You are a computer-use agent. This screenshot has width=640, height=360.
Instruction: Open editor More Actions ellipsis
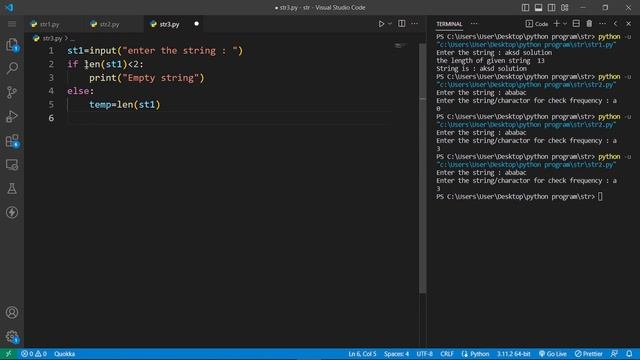414,24
